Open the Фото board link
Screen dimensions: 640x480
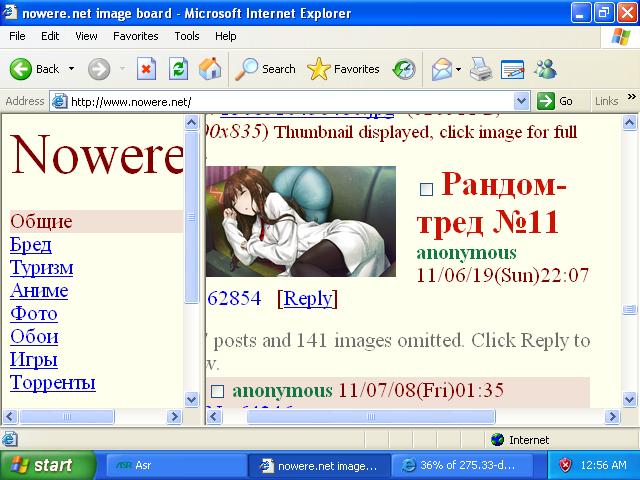[34, 313]
